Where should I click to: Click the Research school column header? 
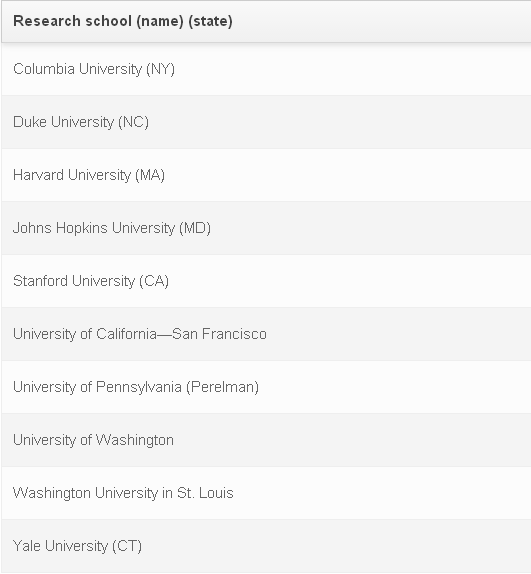[266, 21]
